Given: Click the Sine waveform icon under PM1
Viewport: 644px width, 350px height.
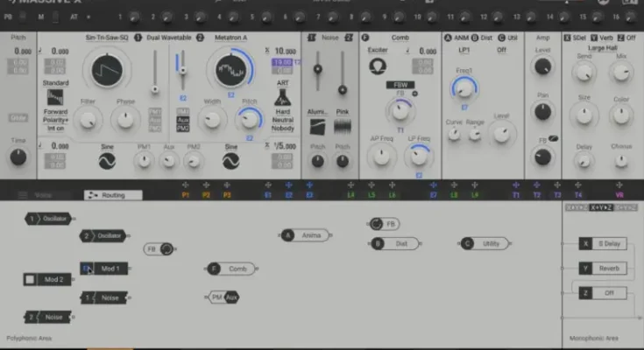Looking at the screenshot, I should pyautogui.click(x=107, y=161).
